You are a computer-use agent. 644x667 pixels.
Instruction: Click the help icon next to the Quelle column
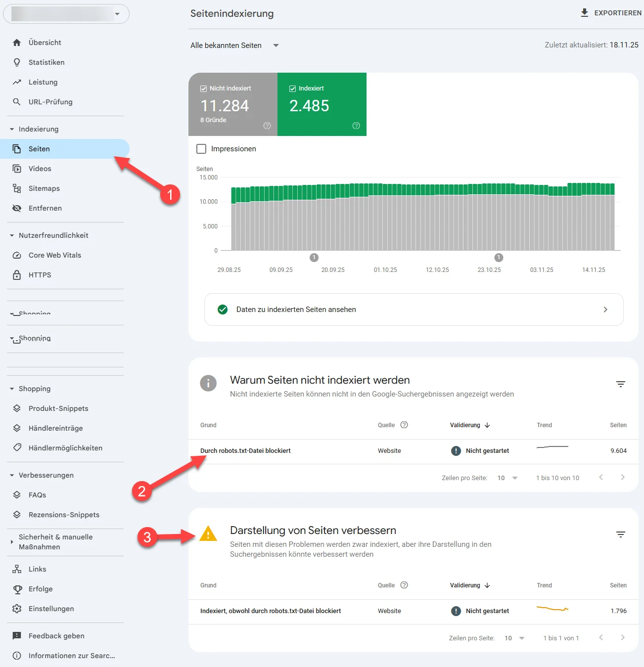(x=404, y=425)
